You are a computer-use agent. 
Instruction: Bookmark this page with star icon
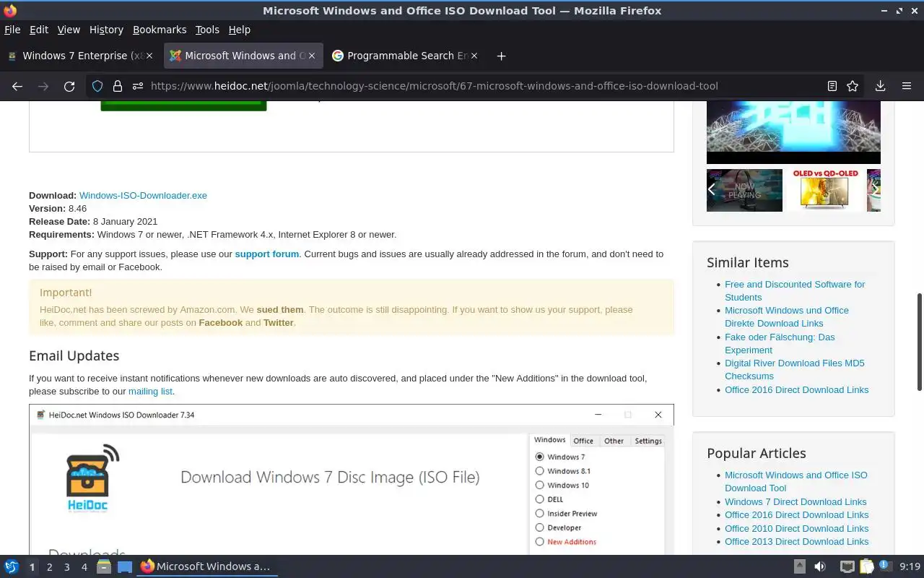[x=853, y=86]
